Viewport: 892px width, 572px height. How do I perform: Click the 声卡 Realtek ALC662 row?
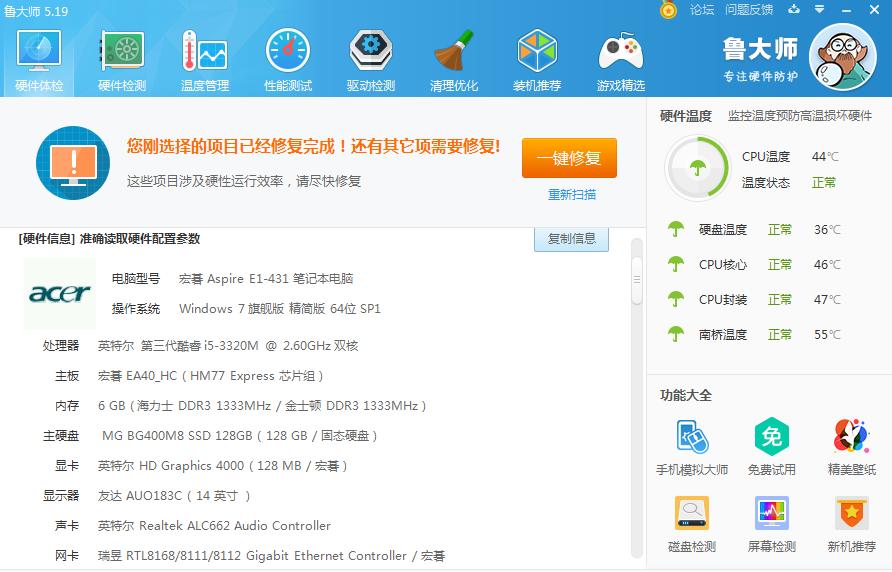tap(192, 526)
